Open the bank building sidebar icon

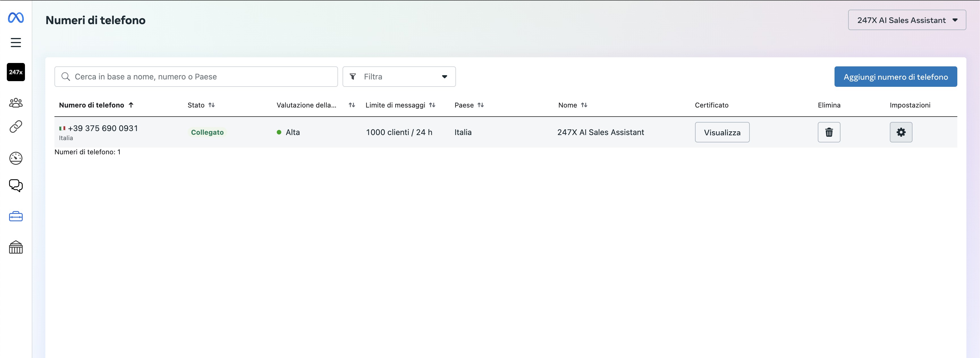point(16,247)
